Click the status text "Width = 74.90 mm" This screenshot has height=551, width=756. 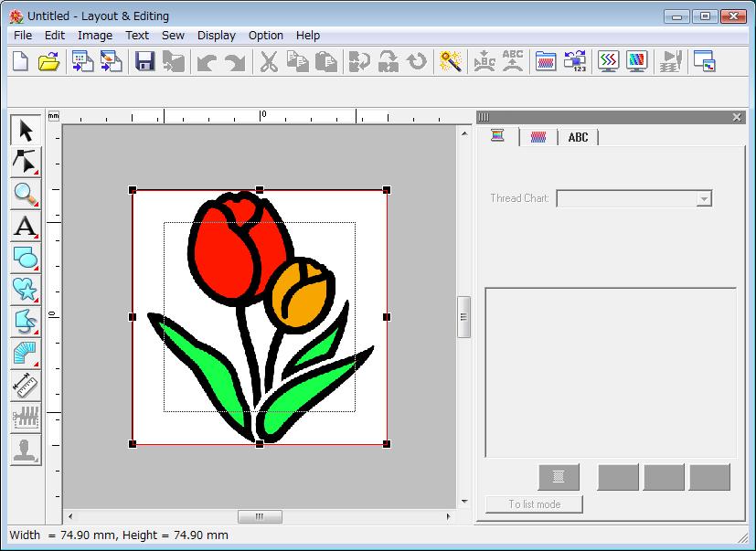pos(62,535)
